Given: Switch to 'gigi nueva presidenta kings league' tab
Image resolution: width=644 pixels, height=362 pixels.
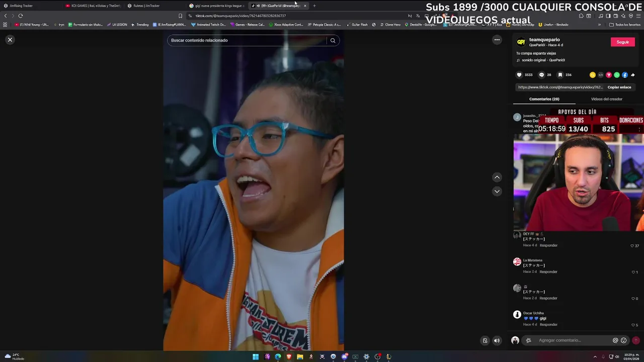Looking at the screenshot, I should pos(217,6).
